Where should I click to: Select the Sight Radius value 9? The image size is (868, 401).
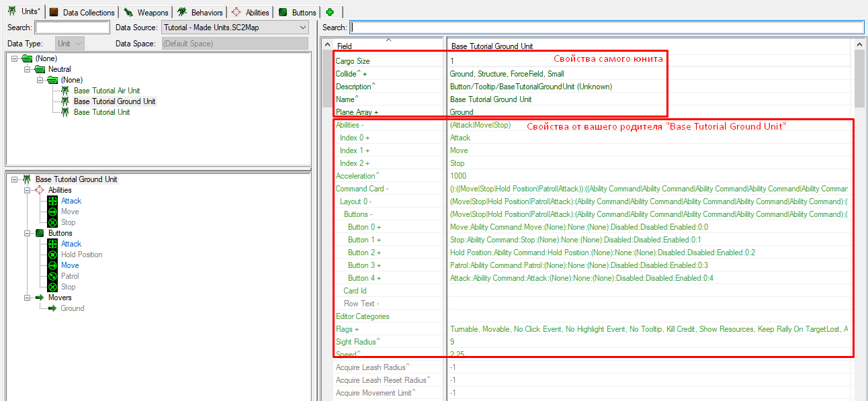(x=452, y=342)
